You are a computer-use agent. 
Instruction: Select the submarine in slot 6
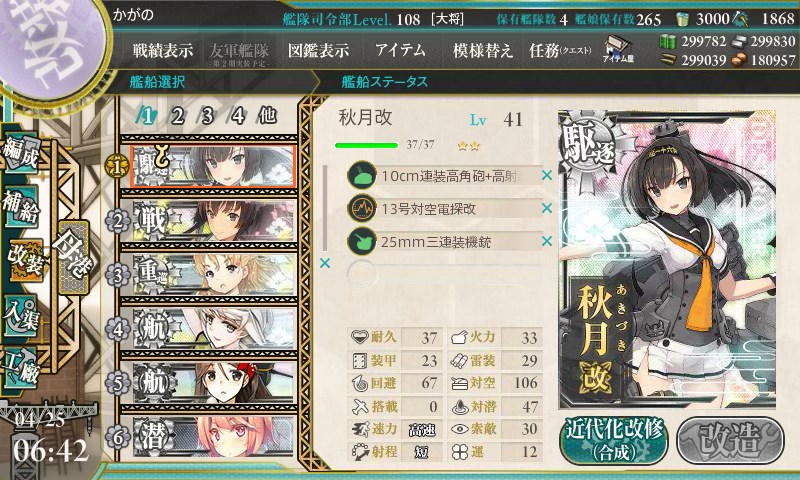pyautogui.click(x=214, y=436)
